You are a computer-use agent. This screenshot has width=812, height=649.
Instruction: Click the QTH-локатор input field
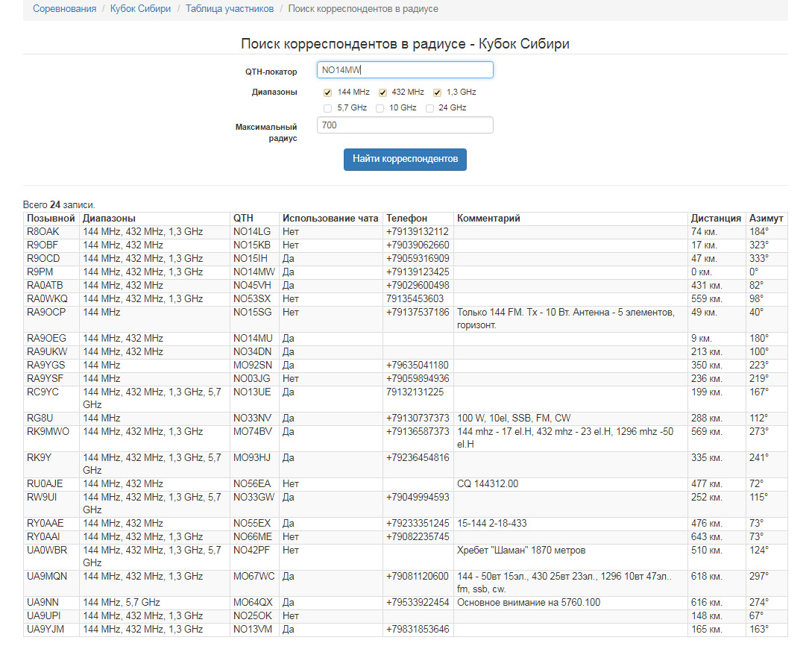coord(405,70)
